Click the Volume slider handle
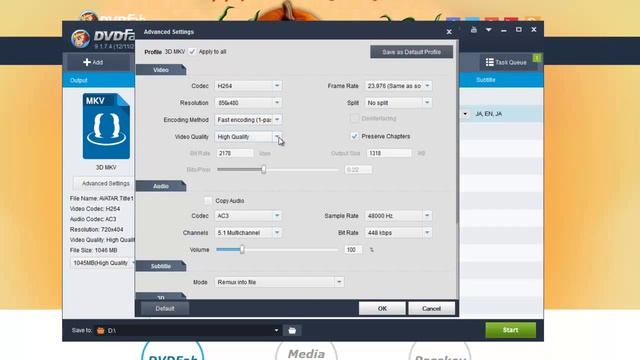 [242, 249]
